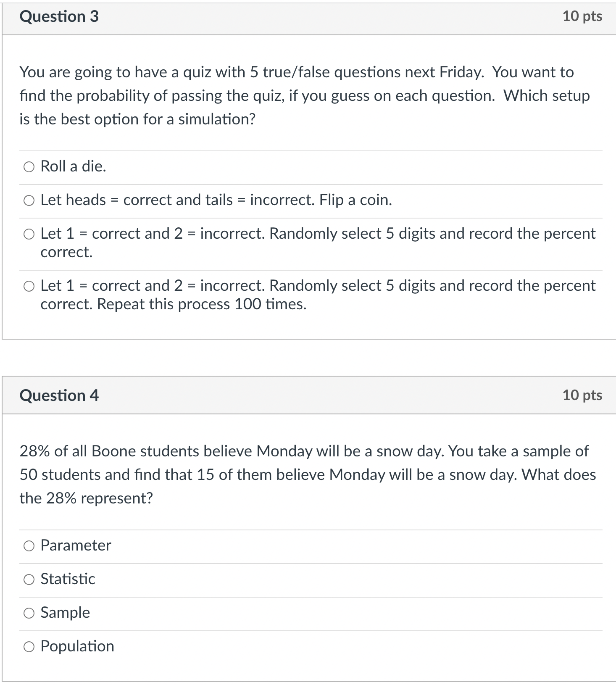Click the 'Question 3' heading

[x=59, y=16]
